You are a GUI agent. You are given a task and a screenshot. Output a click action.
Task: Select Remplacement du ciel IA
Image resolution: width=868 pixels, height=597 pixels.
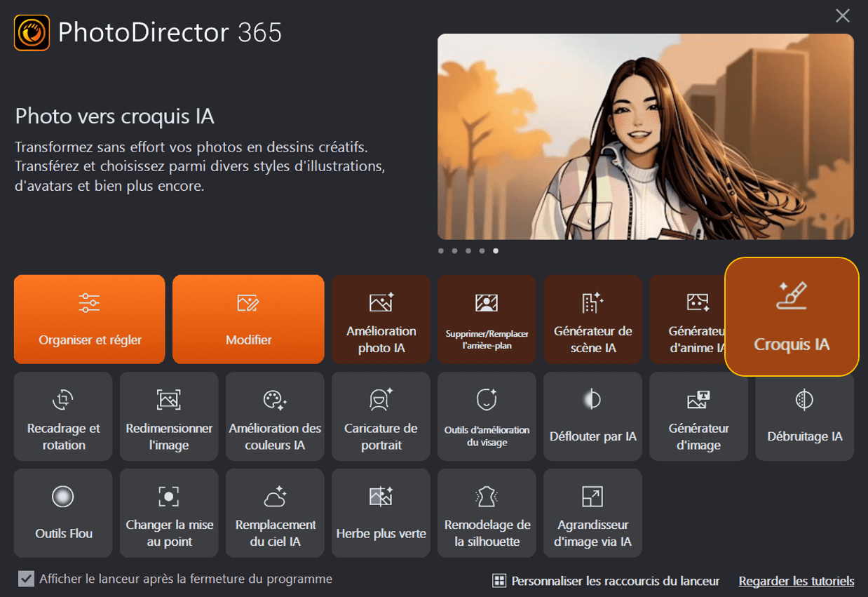click(275, 513)
